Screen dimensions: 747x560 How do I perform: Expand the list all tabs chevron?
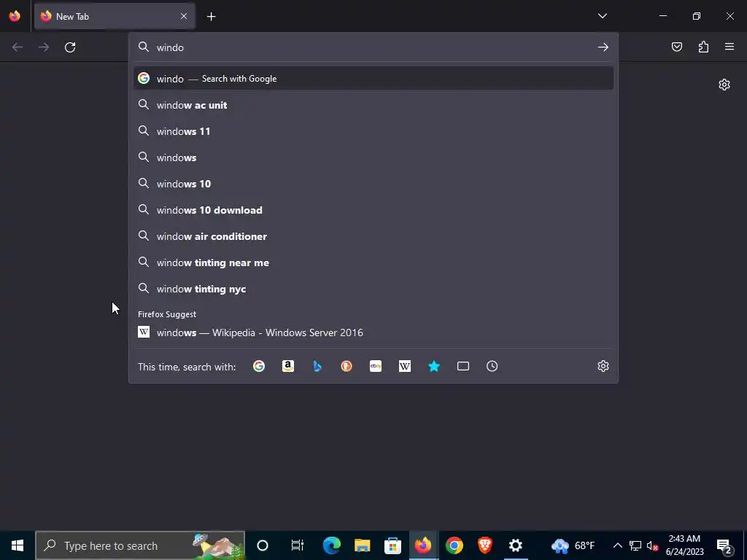click(x=602, y=16)
